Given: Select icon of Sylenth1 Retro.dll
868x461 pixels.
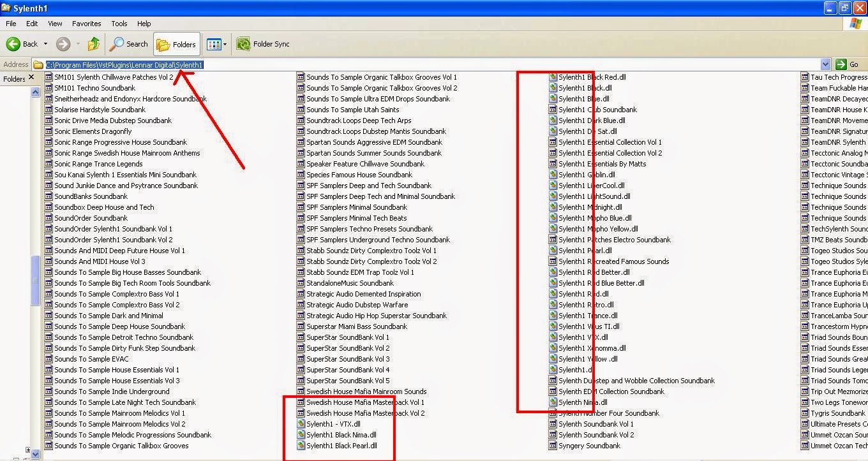Looking at the screenshot, I should pyautogui.click(x=553, y=305).
